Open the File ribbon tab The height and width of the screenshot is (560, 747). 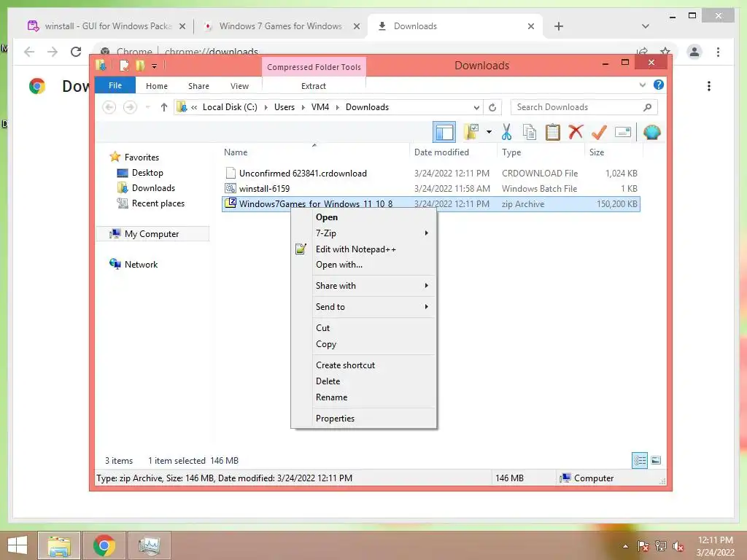[115, 85]
